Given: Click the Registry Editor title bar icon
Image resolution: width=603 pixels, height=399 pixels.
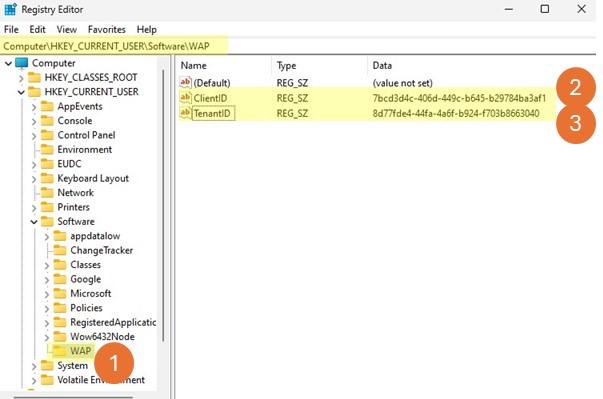Looking at the screenshot, I should pyautogui.click(x=10, y=9).
